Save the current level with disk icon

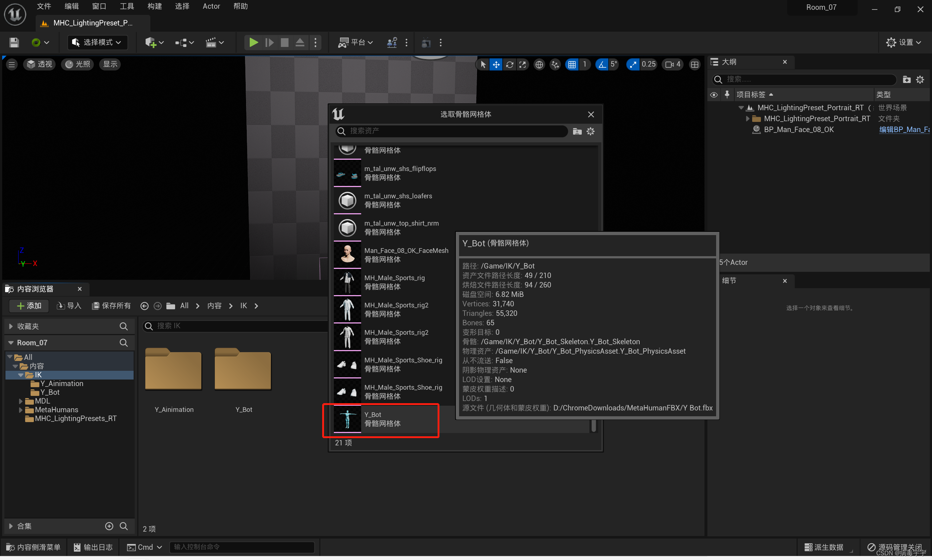pyautogui.click(x=14, y=42)
